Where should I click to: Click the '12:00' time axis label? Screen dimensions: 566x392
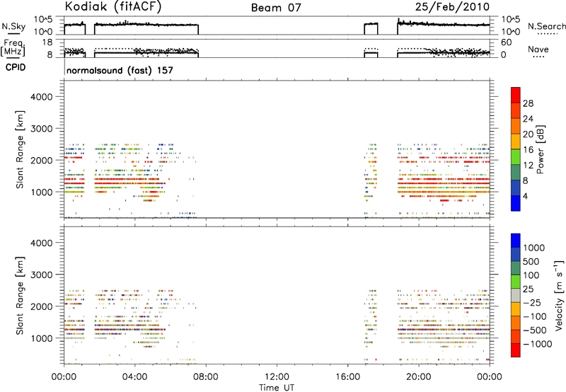click(x=277, y=377)
